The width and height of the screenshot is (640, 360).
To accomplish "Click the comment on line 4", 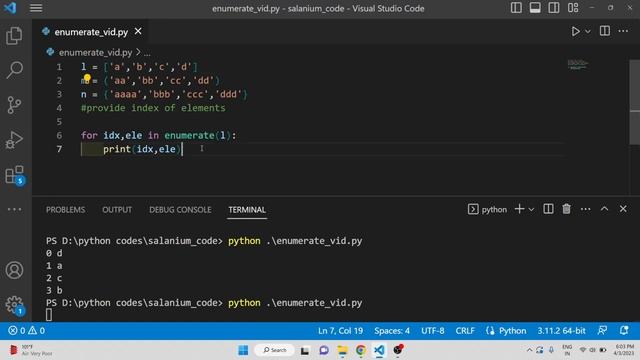I will pos(153,108).
